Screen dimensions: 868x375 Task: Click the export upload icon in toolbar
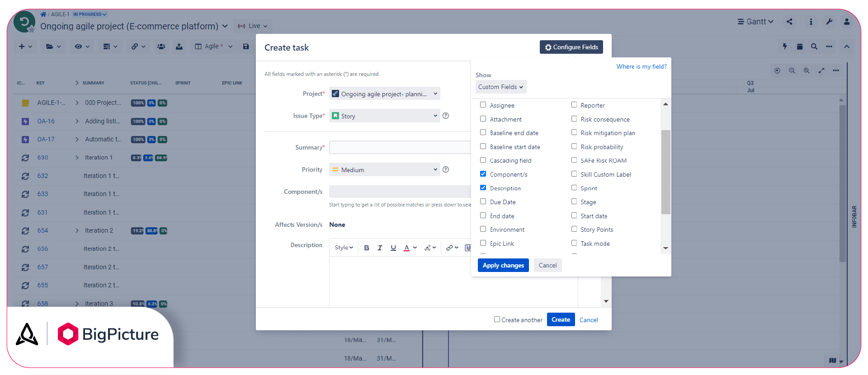pos(179,47)
